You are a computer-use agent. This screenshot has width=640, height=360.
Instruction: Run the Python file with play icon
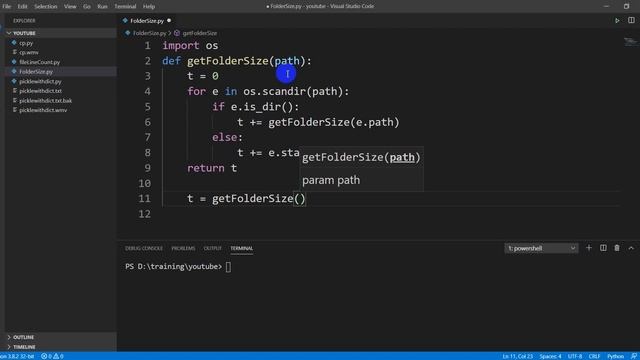click(x=617, y=20)
